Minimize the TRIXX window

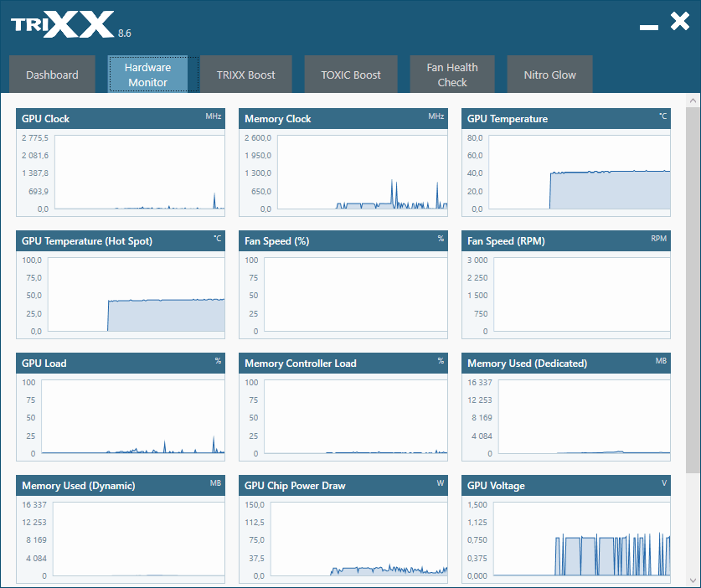[x=649, y=28]
